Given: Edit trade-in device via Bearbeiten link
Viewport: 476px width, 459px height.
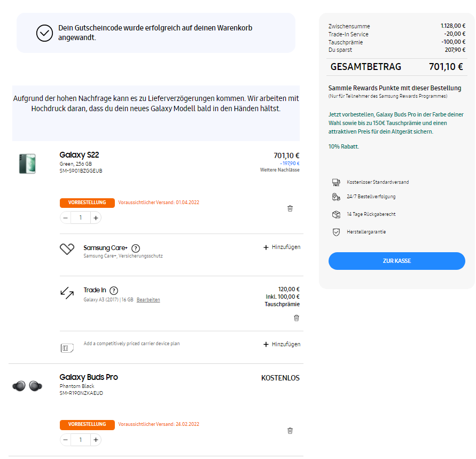Looking at the screenshot, I should (x=148, y=300).
